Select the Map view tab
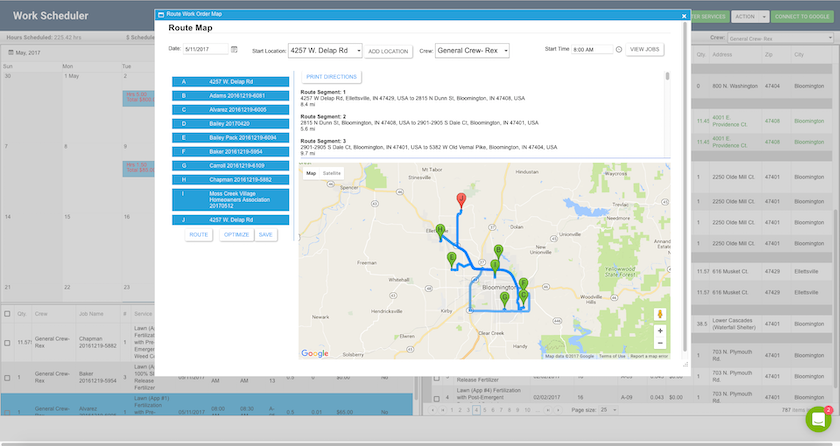Viewport: 840px width, 446px height. click(x=311, y=173)
